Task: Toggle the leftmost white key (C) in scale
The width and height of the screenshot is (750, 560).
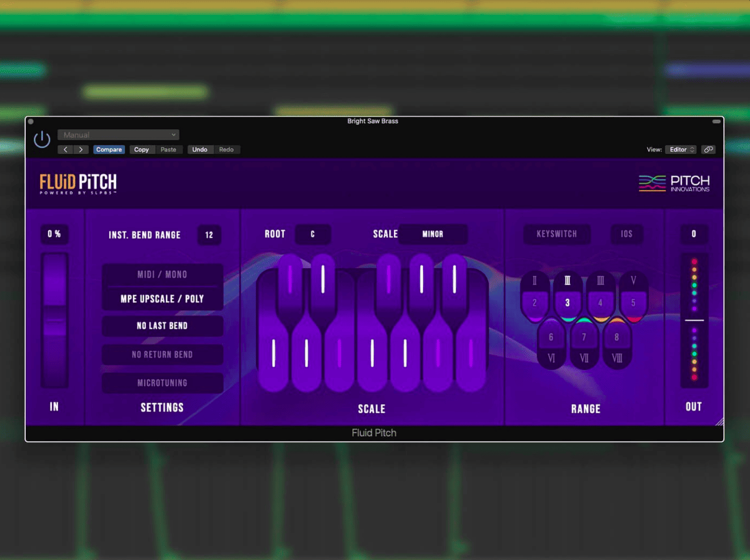Action: tap(273, 353)
